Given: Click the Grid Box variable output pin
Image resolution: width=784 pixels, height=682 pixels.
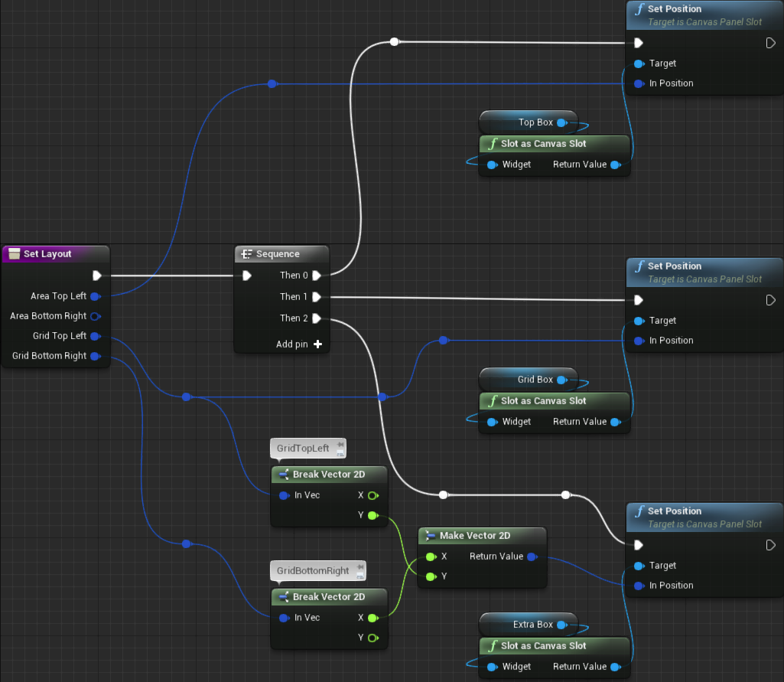Looking at the screenshot, I should (x=562, y=380).
